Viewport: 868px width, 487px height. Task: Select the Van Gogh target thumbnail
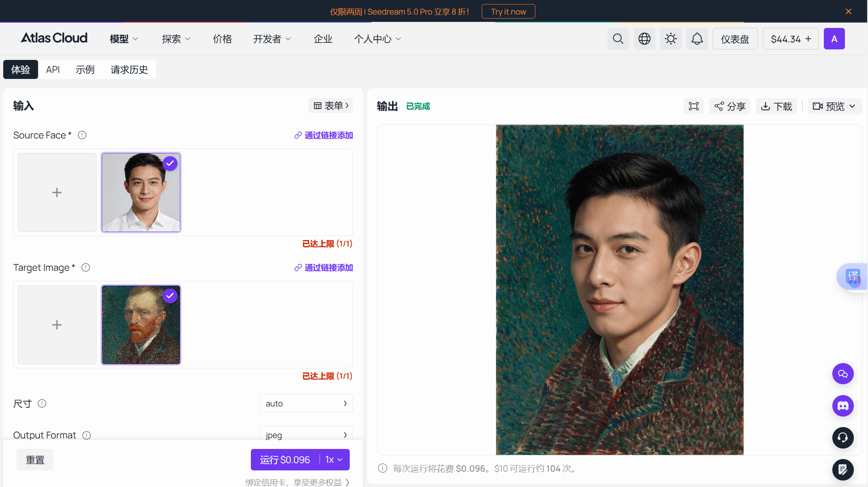coord(141,325)
